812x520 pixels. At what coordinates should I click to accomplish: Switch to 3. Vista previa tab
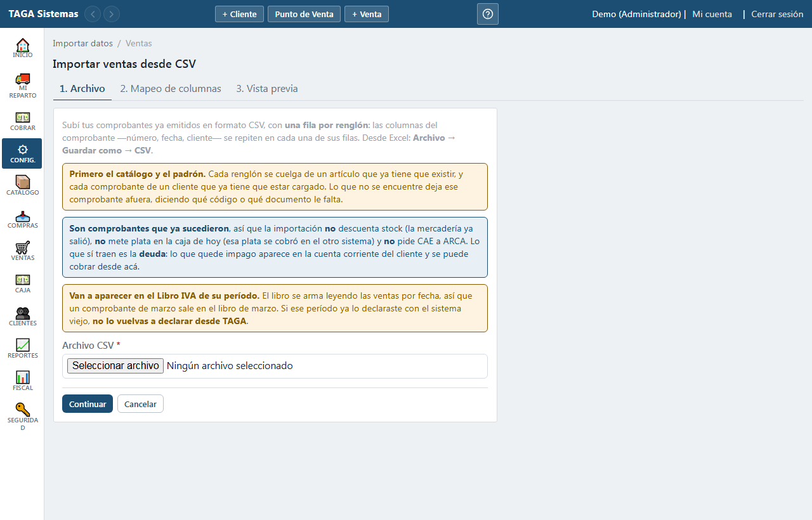pyautogui.click(x=267, y=89)
